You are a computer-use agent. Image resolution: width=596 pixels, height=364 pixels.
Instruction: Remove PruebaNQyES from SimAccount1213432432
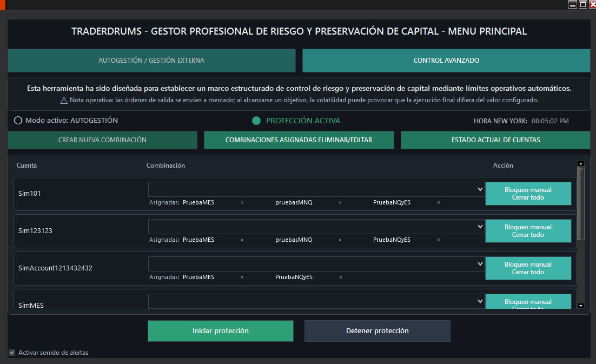tap(340, 277)
